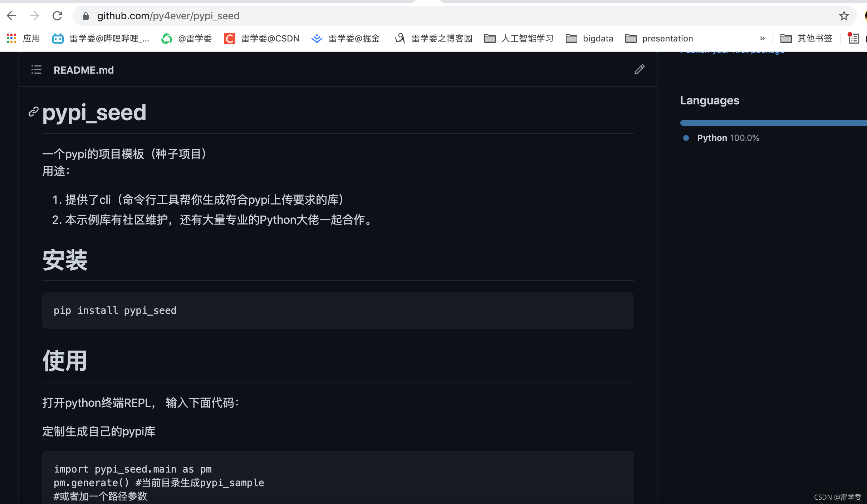867x504 pixels.
Task: Click the import pypi_seed.main as pm line
Action: 133,469
